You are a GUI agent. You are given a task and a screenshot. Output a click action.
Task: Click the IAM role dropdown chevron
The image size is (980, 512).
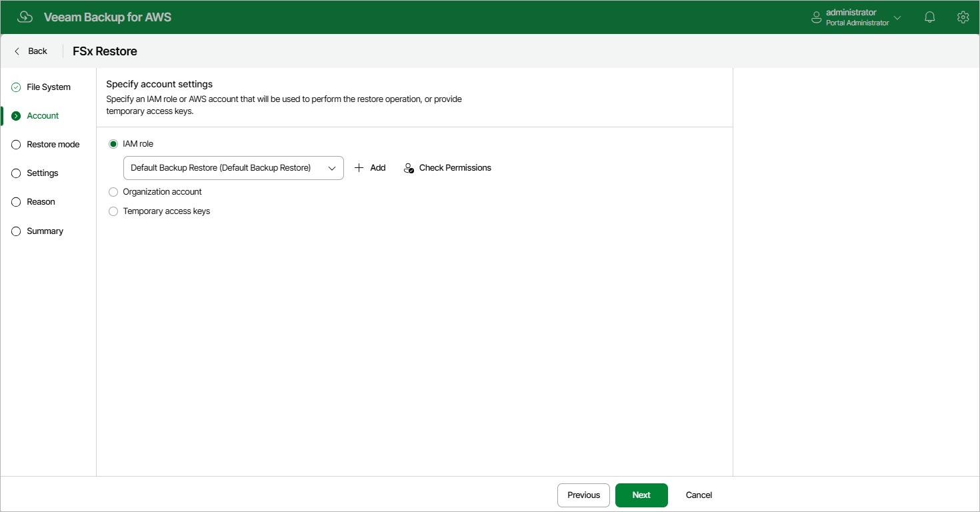coord(332,168)
